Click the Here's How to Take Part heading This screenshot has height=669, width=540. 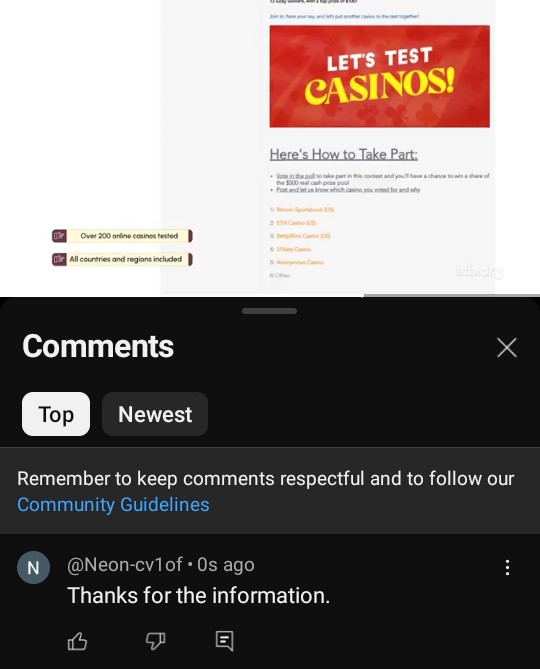[x=343, y=154]
